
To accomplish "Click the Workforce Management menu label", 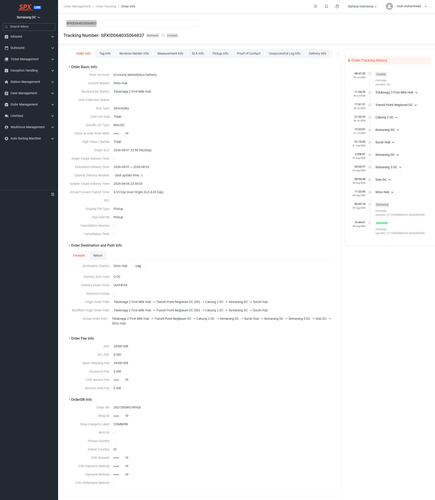I will 27,127.
